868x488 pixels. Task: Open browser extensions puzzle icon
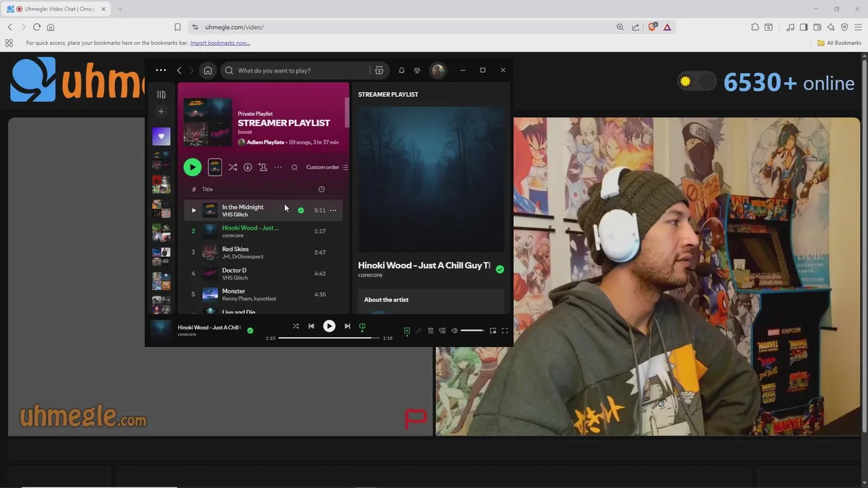755,27
